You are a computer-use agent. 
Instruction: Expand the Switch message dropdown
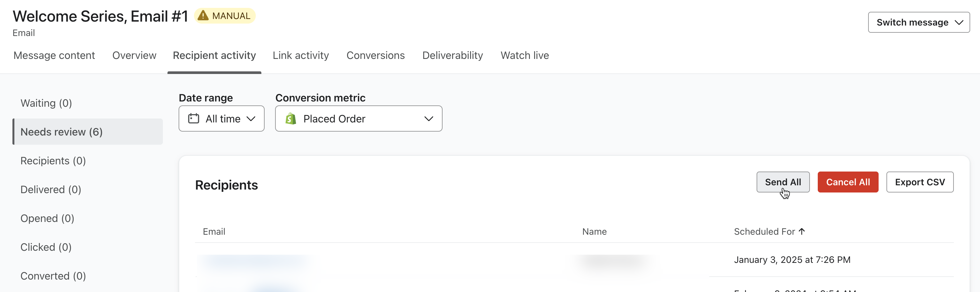pyautogui.click(x=919, y=23)
